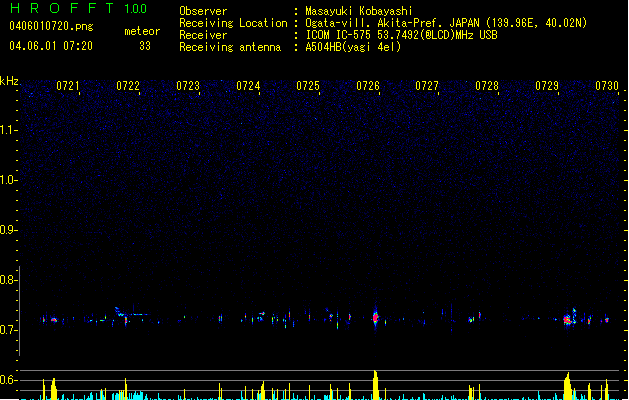Click the bright echo cluster near 0729
The height and width of the screenshot is (400, 629).
tap(569, 318)
